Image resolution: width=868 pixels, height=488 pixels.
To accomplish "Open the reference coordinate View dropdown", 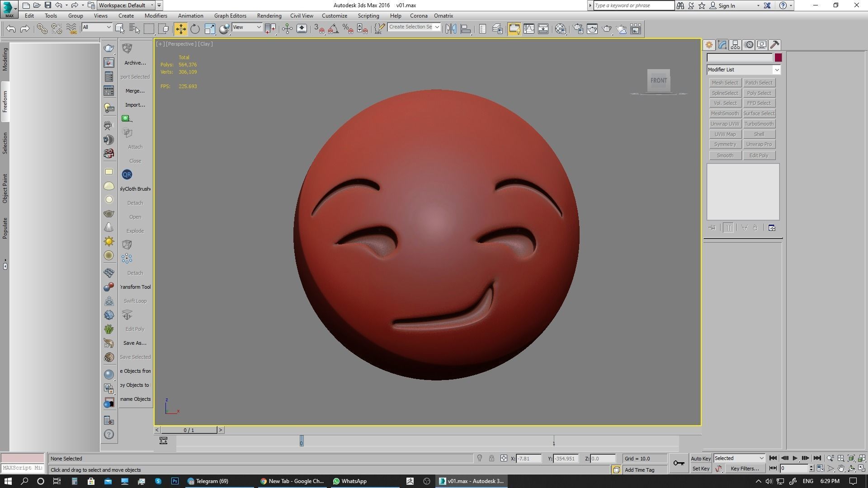I will coord(247,27).
